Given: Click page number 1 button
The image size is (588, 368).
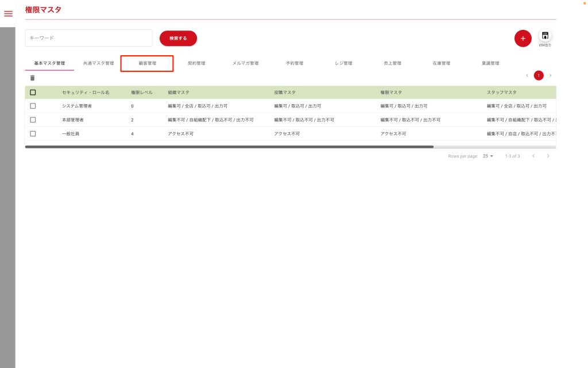Looking at the screenshot, I should (539, 75).
